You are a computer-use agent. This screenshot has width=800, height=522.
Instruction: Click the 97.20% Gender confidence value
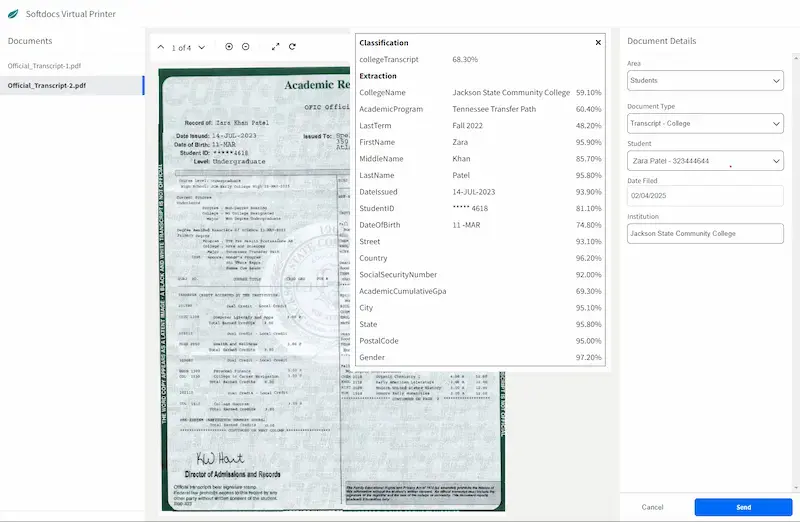[588, 357]
